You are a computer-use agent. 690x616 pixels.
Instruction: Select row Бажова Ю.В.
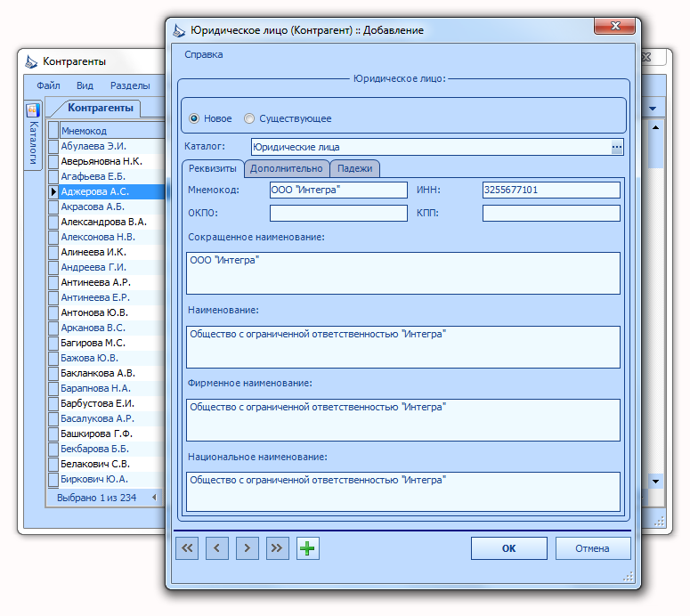[107, 358]
